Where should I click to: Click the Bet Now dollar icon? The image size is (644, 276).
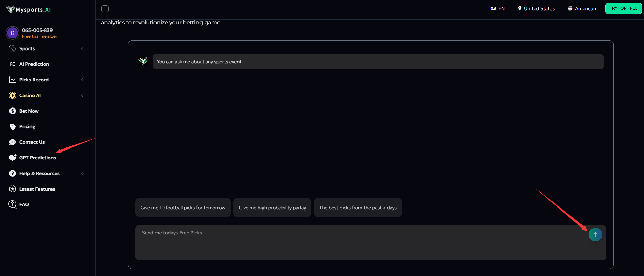click(x=13, y=111)
